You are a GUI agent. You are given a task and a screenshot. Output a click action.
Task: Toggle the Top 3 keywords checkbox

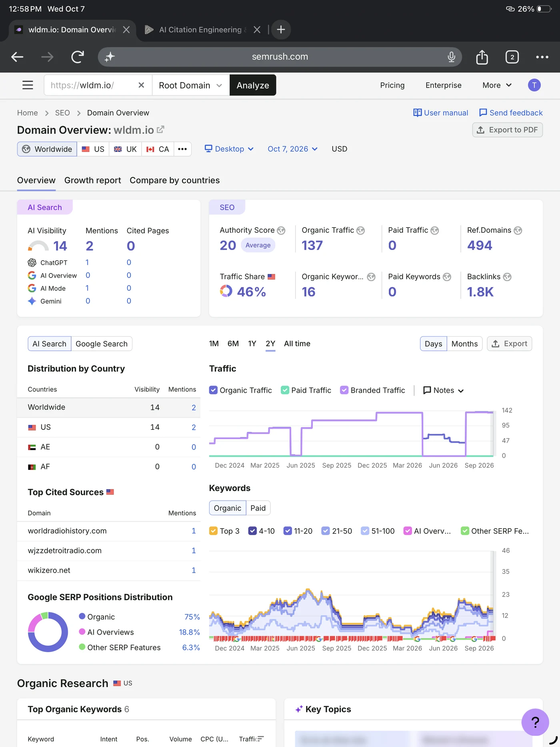pos(213,531)
